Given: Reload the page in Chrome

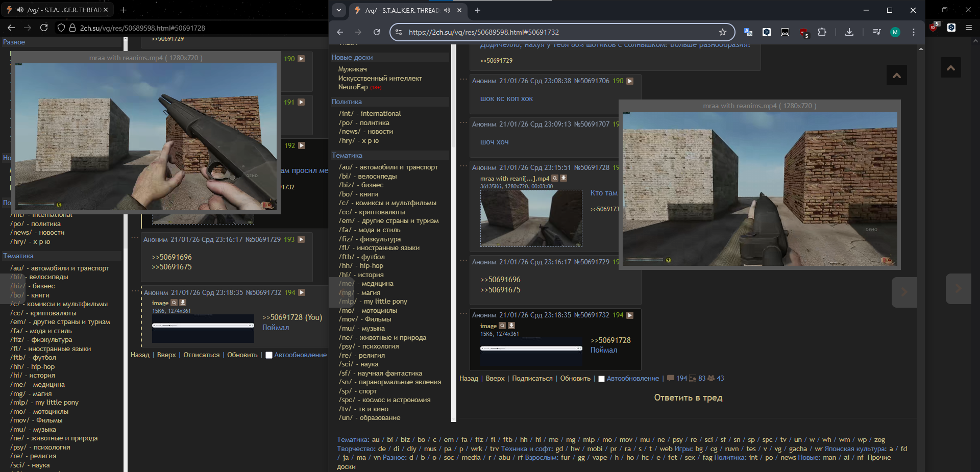Looking at the screenshot, I should (x=377, y=32).
